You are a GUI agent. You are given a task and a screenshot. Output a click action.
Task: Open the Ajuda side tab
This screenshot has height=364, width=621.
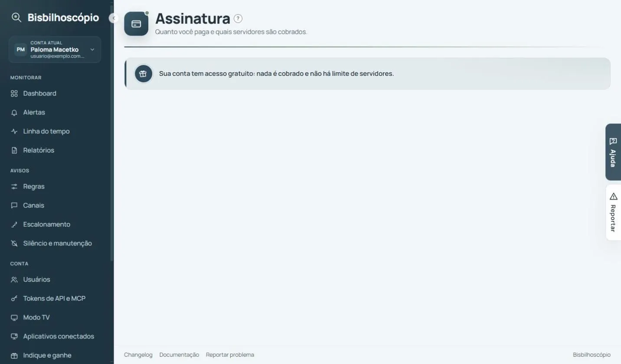point(613,152)
